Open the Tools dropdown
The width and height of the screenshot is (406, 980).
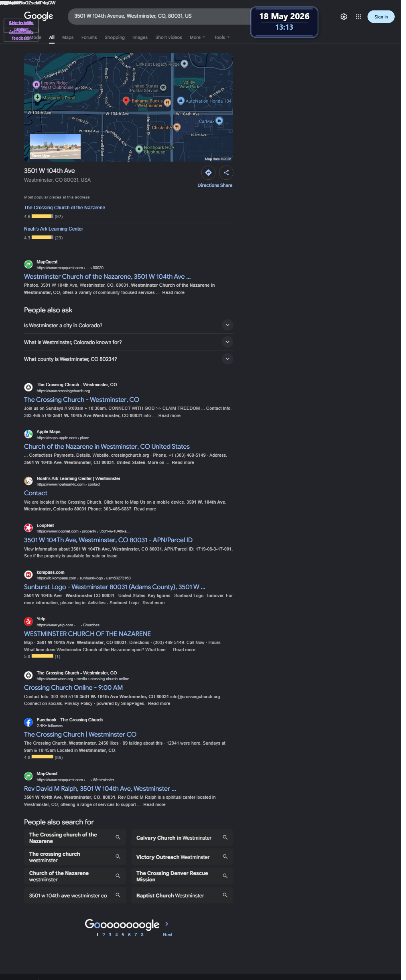point(221,37)
